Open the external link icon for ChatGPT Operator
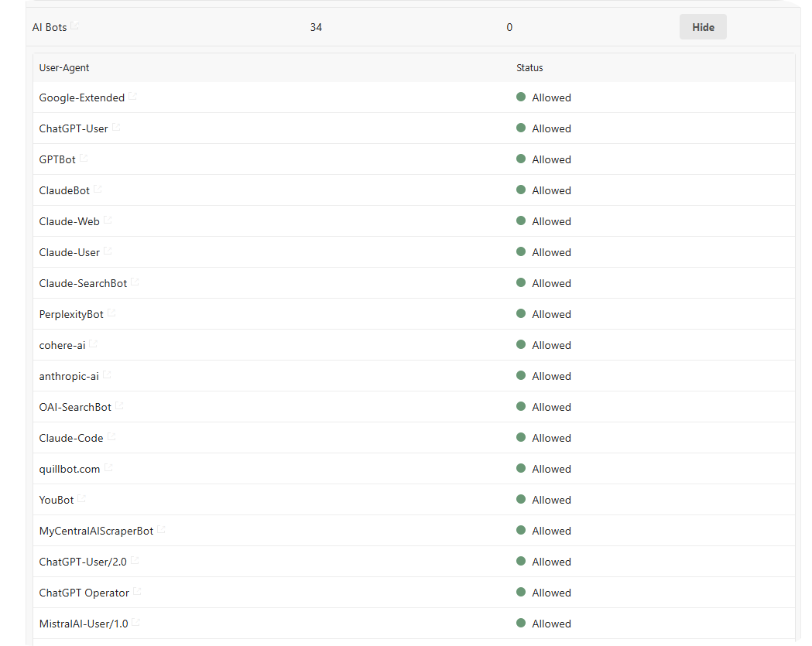The height and width of the screenshot is (646, 812). (x=137, y=592)
